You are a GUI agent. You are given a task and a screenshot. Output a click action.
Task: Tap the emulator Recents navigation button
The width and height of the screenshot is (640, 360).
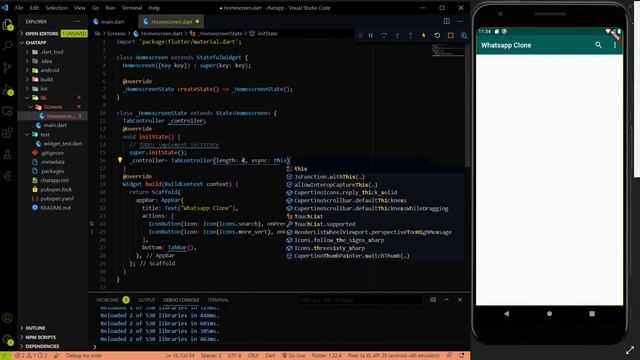[592, 313]
